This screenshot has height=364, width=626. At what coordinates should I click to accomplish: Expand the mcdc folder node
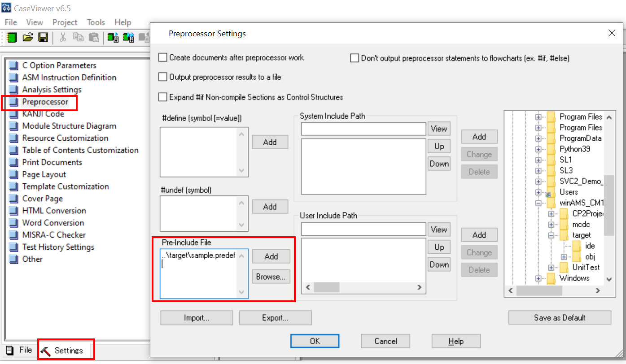551,225
